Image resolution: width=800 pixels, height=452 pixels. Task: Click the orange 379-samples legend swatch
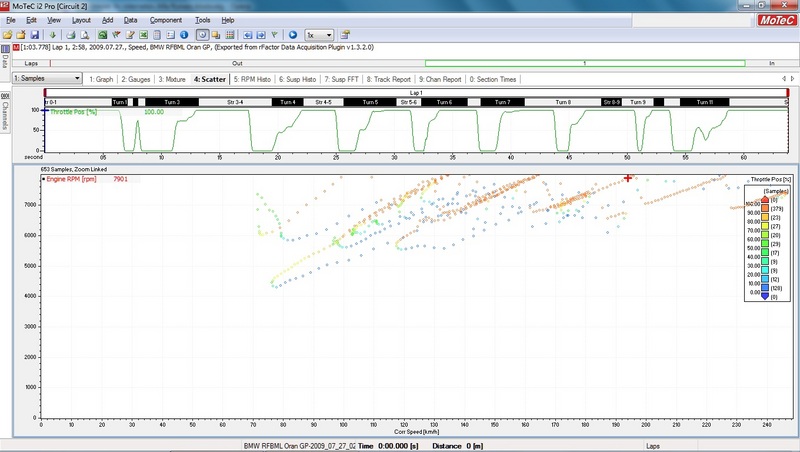pos(765,208)
